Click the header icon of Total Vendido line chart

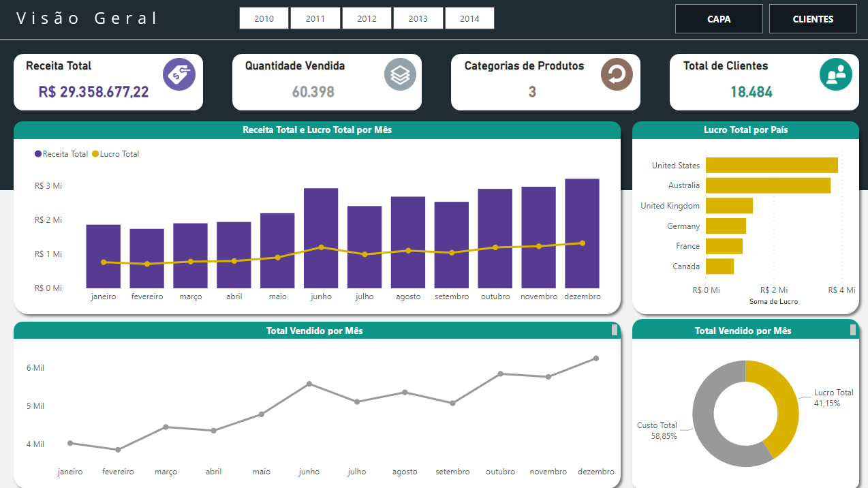click(x=615, y=330)
